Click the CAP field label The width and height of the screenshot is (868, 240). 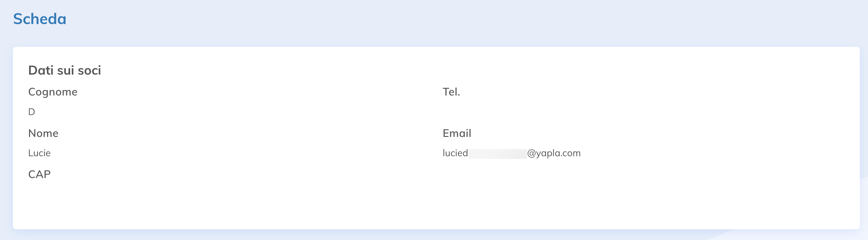point(39,174)
